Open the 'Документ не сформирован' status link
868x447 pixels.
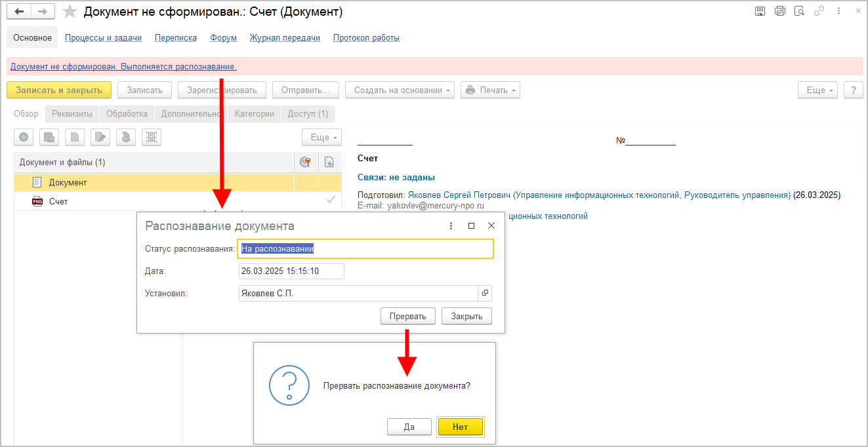[123, 66]
